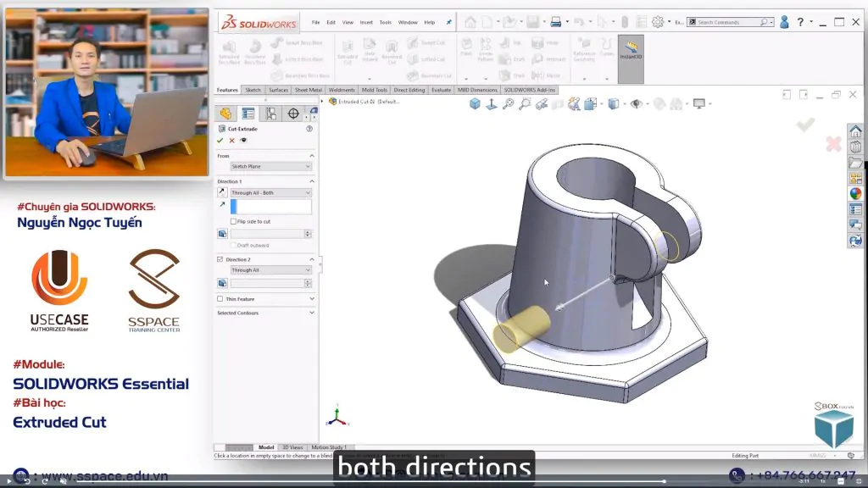The image size is (868, 488).
Task: Accept the feature with graphics-area checkmark
Action: tap(805, 125)
